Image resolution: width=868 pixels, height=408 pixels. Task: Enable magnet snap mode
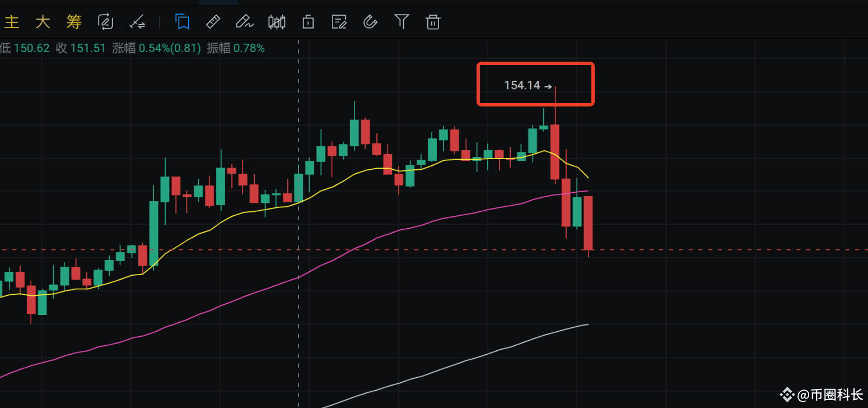370,21
